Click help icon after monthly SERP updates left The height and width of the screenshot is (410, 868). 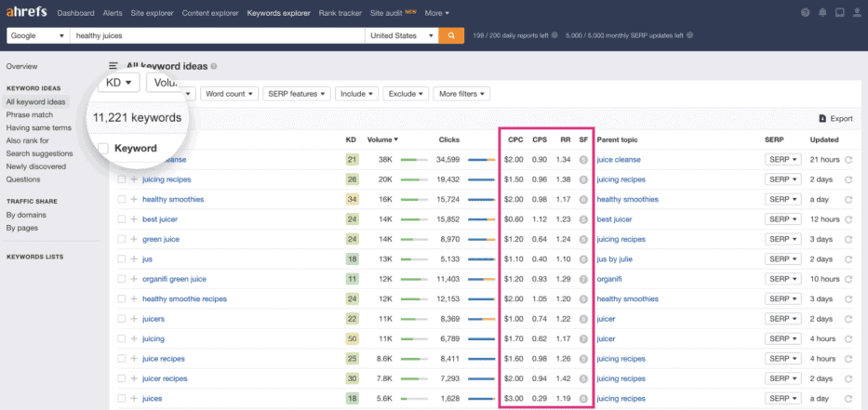click(x=689, y=35)
